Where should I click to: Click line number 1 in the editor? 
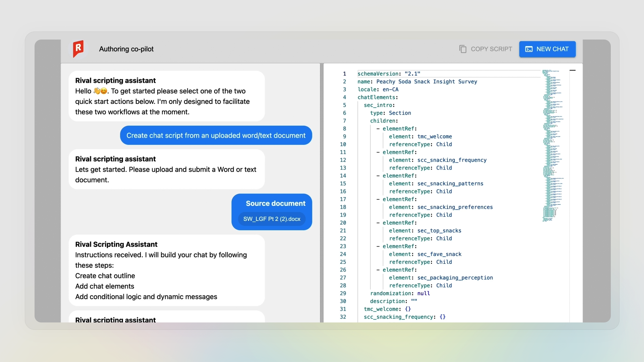[x=344, y=74]
